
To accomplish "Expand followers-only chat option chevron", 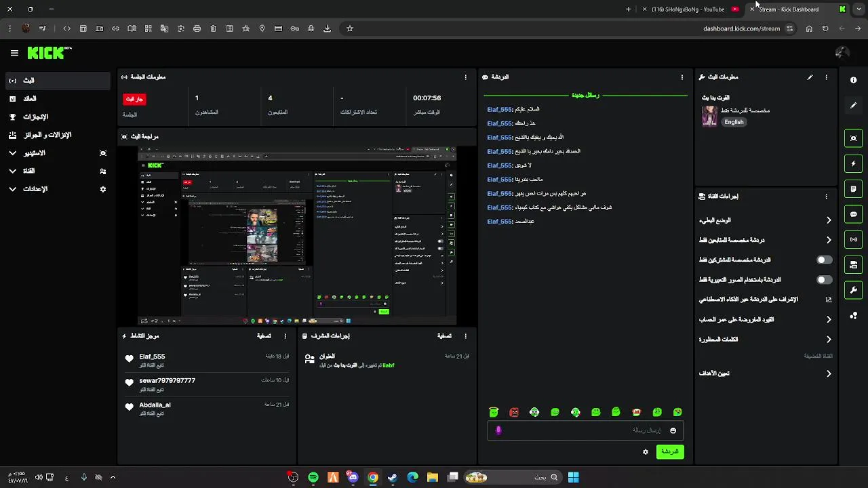I will pos(829,240).
